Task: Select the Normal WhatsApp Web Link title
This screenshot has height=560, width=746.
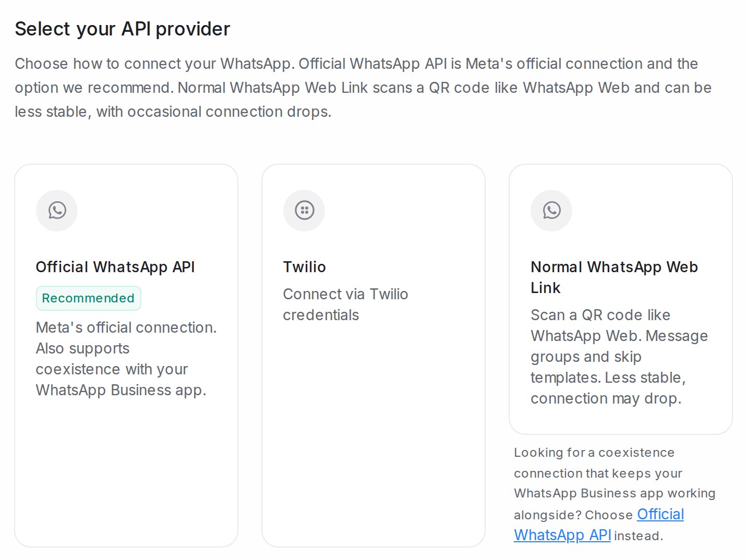Action: 614,277
